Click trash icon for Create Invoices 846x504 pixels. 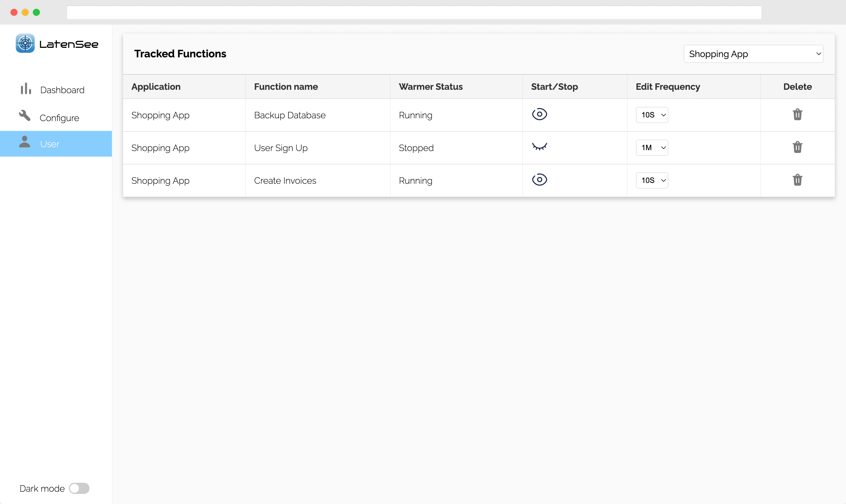pyautogui.click(x=797, y=180)
